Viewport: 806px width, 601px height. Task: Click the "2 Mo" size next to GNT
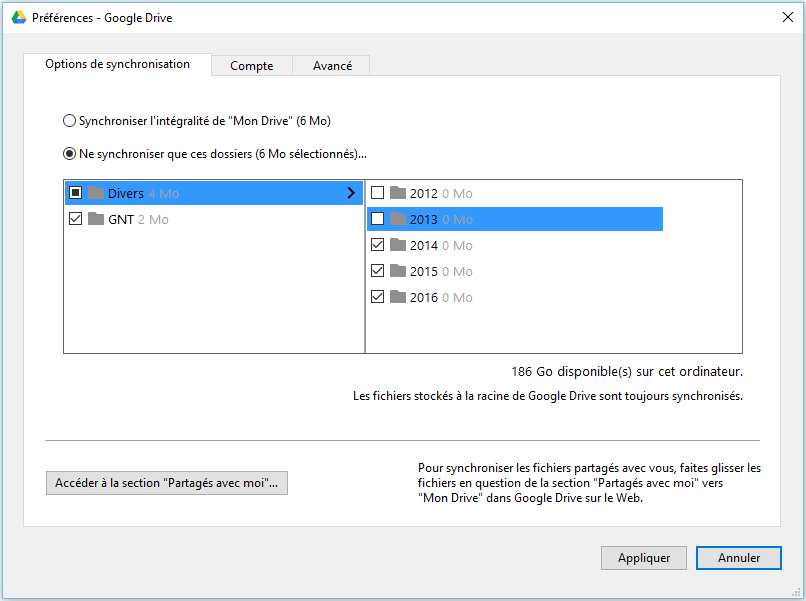tap(153, 220)
